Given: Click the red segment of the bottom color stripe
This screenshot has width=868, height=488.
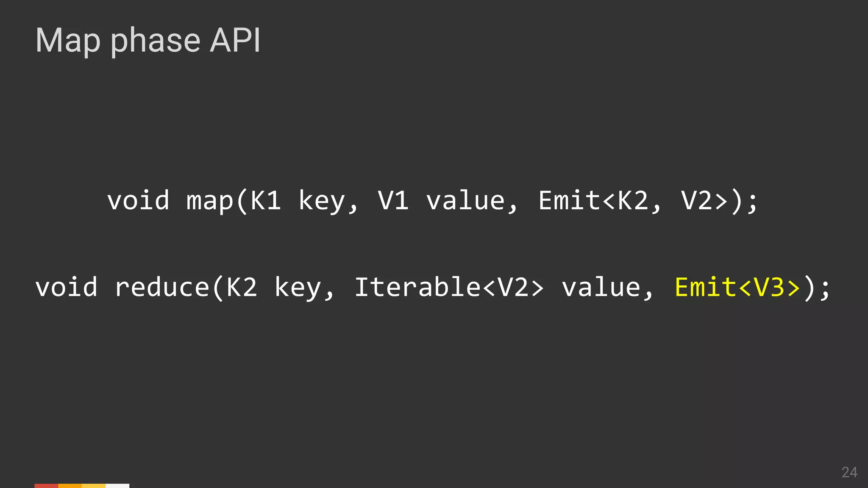Looking at the screenshot, I should [46, 485].
